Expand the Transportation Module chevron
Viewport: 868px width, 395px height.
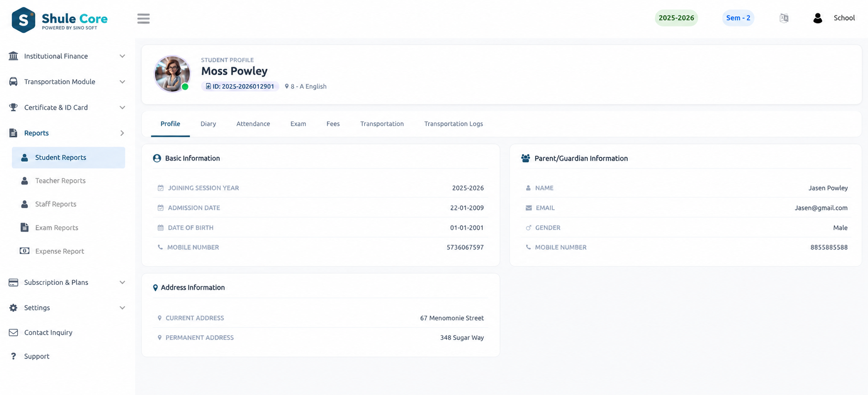(x=122, y=82)
